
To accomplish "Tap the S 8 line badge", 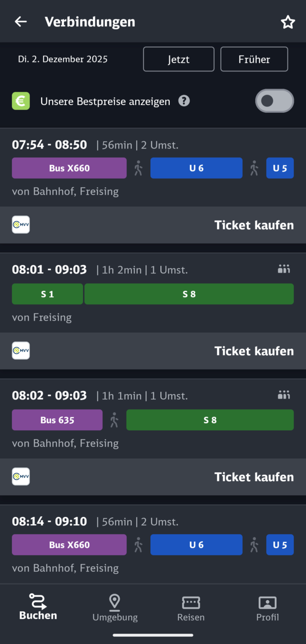I will pos(189,294).
